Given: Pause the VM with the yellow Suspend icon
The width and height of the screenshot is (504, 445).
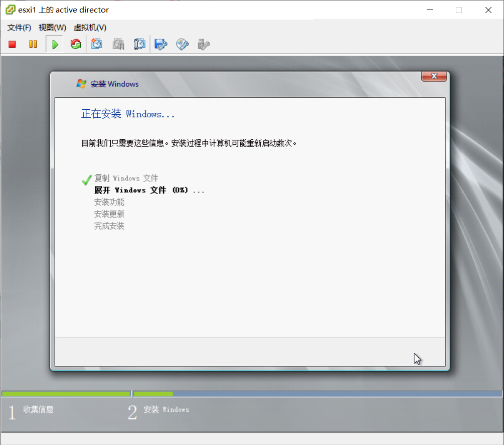Looking at the screenshot, I should pos(33,44).
